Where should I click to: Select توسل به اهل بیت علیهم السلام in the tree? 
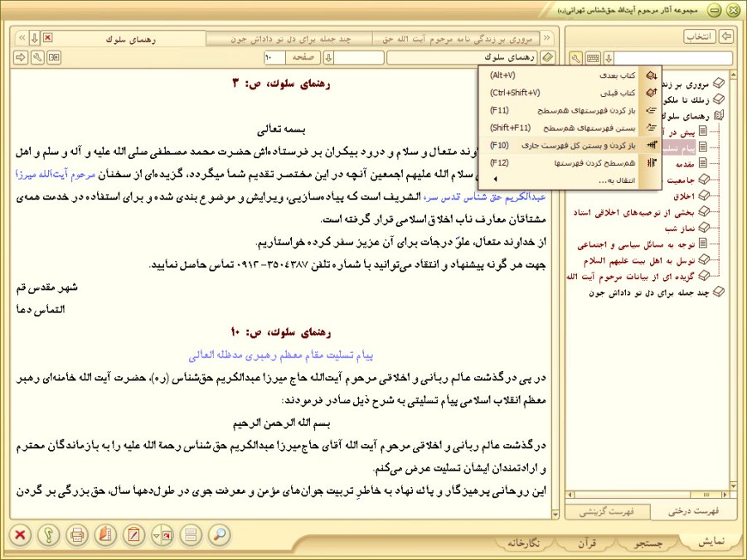(639, 261)
